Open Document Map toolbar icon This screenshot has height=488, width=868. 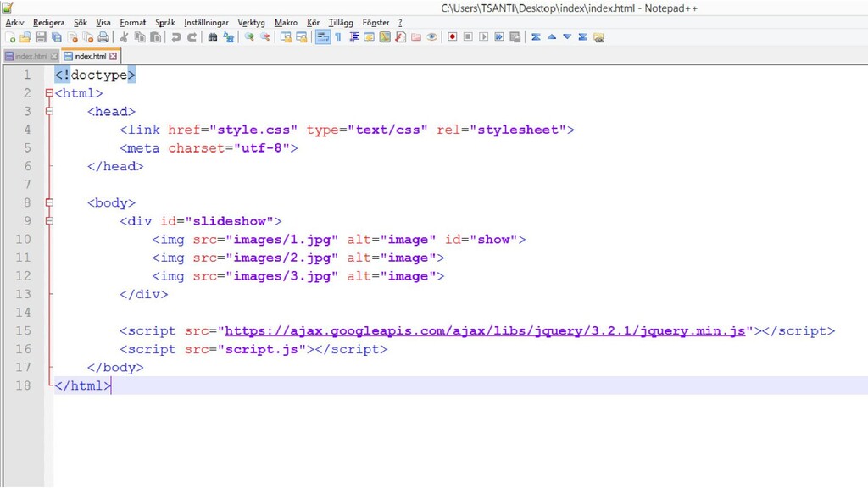[x=385, y=37]
